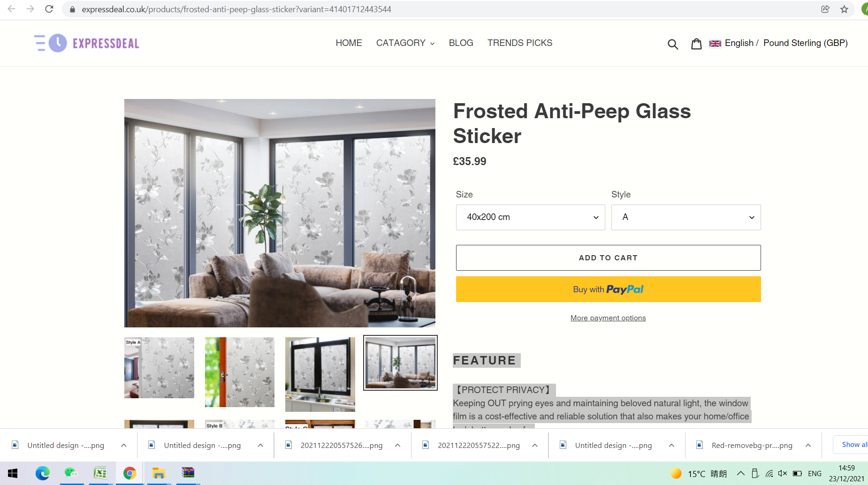Image resolution: width=868 pixels, height=485 pixels.
Task: Go to the BLOG page
Action: pyautogui.click(x=461, y=43)
